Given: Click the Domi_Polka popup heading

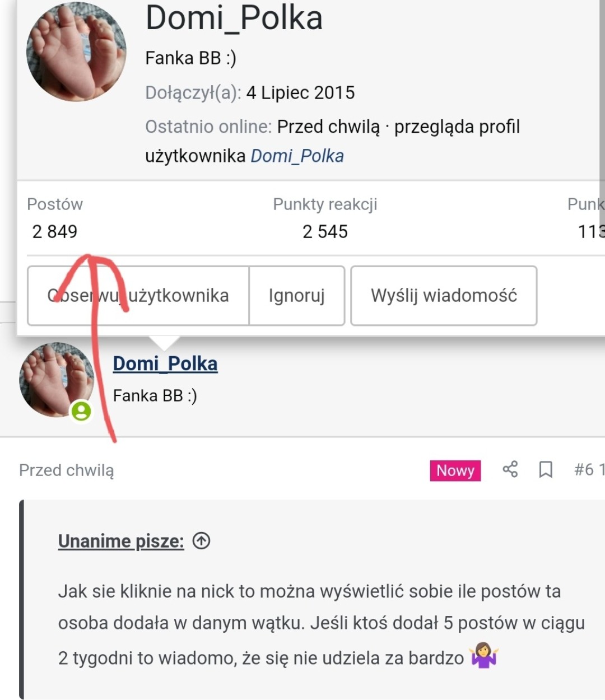Looking at the screenshot, I should click(x=234, y=18).
